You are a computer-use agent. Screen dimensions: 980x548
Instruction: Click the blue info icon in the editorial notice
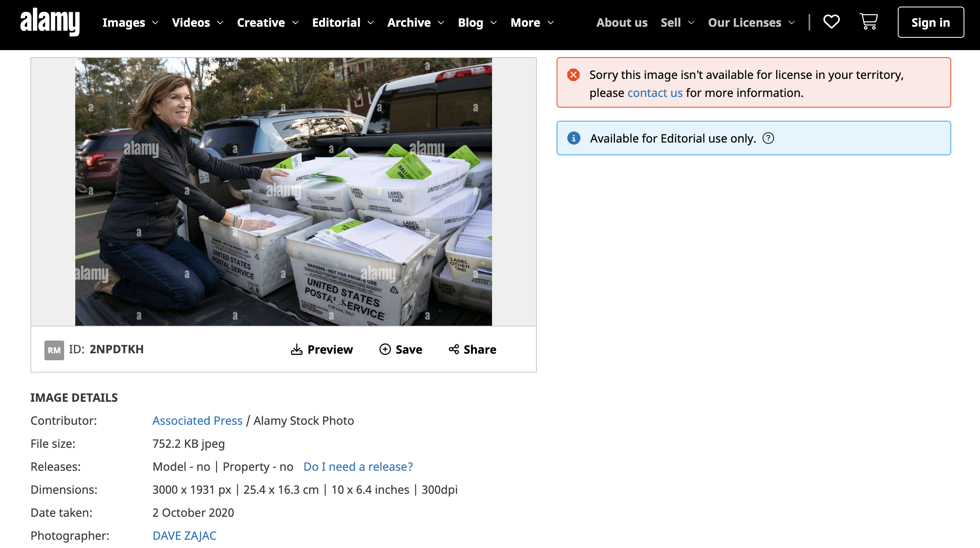tap(573, 138)
